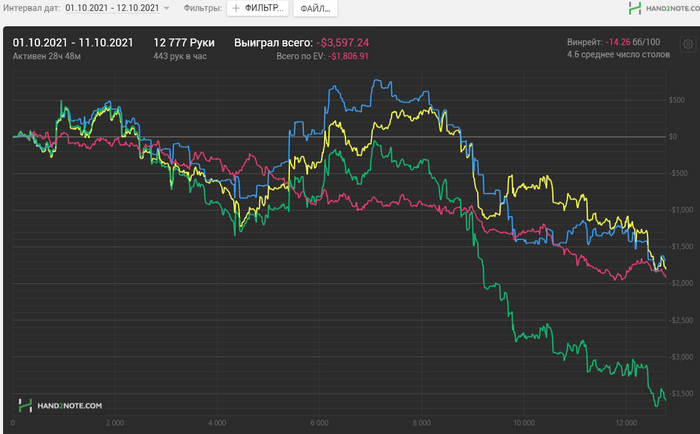Image resolution: width=700 pixels, height=434 pixels.
Task: Click the date range 01.10.2021 - 12.10.2021
Action: pyautogui.click(x=110, y=8)
